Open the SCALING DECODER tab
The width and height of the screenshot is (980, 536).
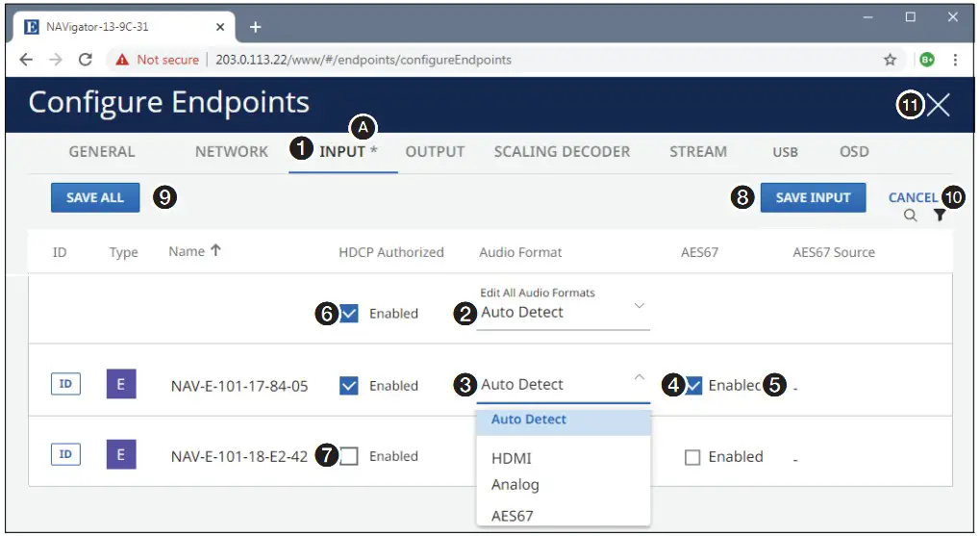point(562,152)
